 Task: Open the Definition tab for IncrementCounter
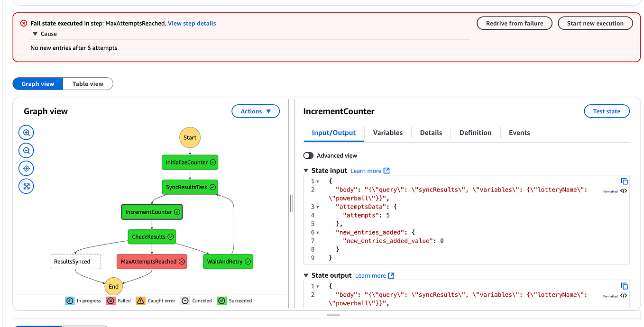pos(475,132)
